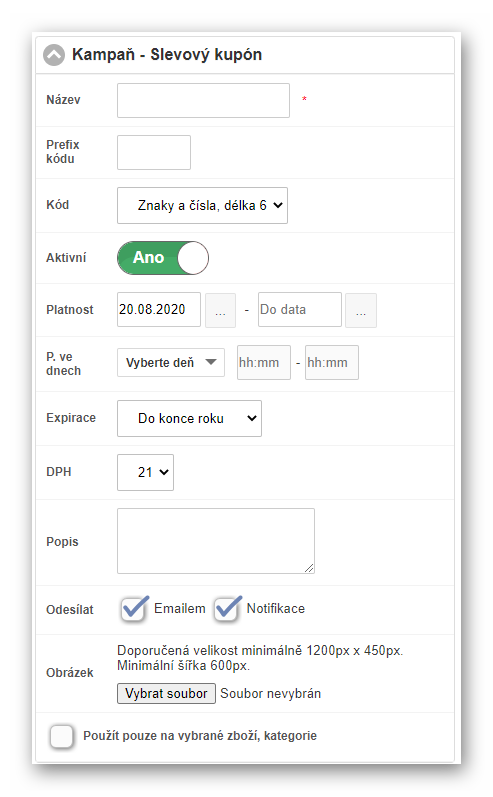Screen dimensions: 493x797
Task: Open the DPH rate dropdown
Action: 145,472
